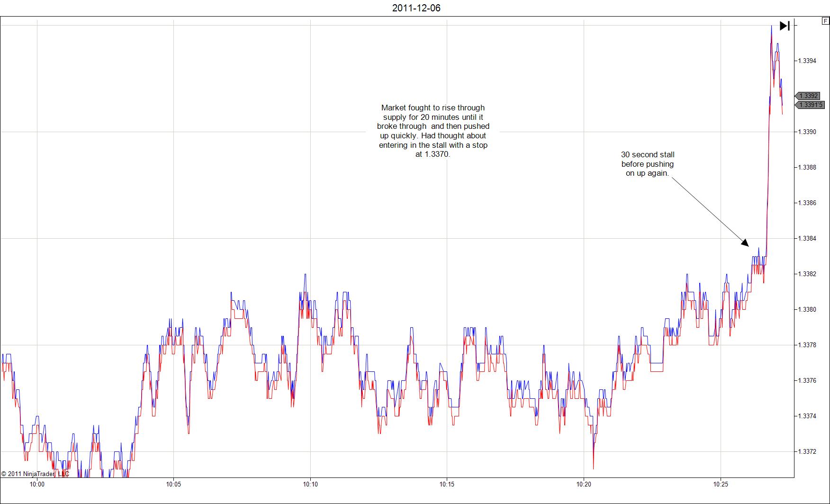
Task: Click the 1.3394 price axis label
Action: point(807,61)
